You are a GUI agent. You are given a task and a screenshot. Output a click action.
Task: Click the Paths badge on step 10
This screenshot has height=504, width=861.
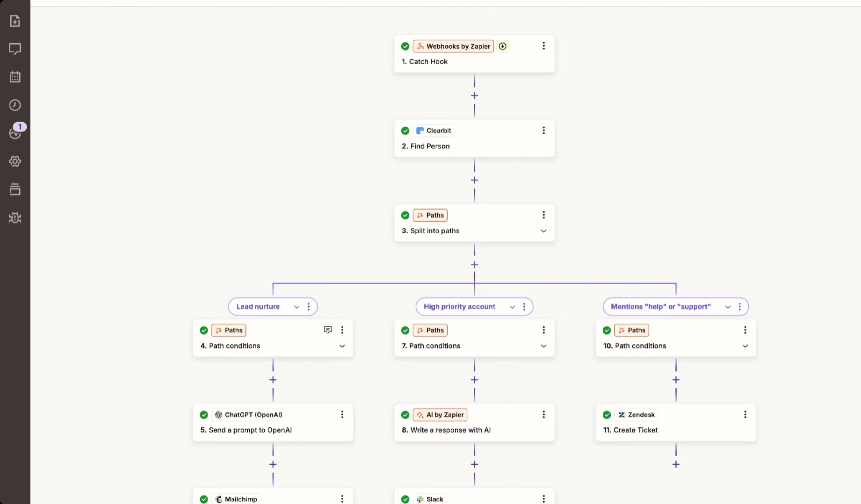coord(632,330)
